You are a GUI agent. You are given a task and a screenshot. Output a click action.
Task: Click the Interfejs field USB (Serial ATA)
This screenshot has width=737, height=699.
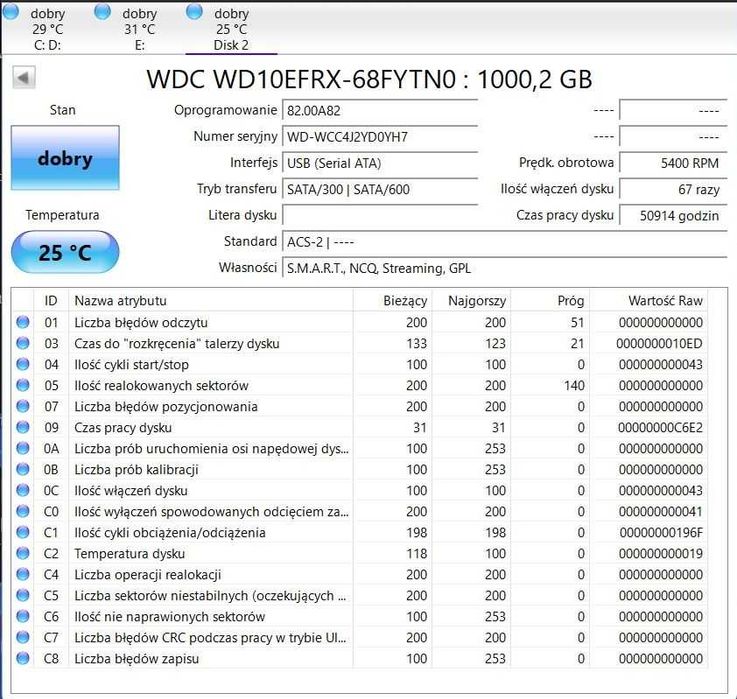380,164
